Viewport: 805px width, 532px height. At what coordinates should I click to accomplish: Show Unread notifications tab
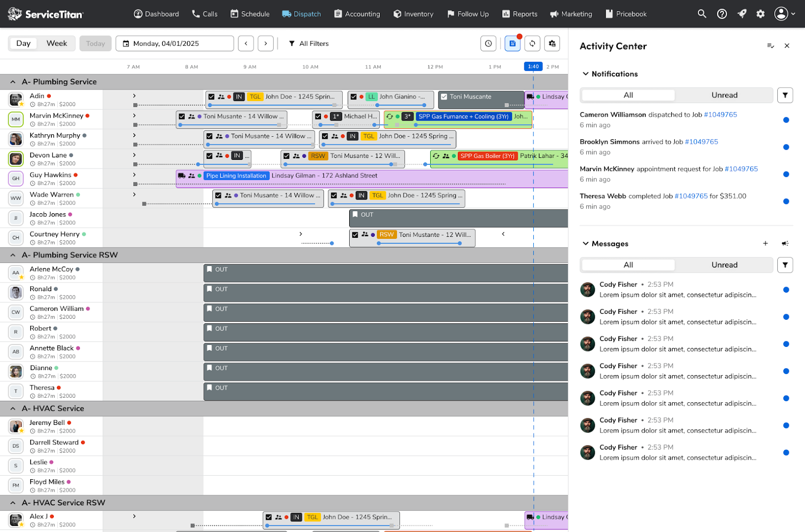725,95
